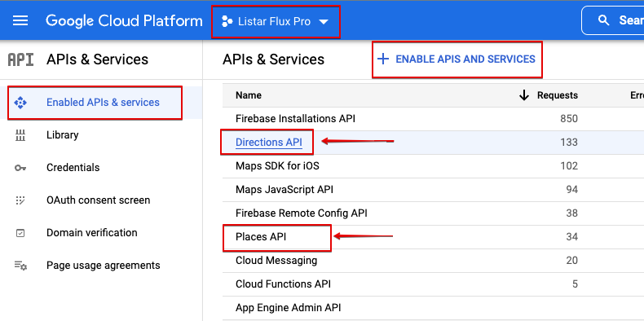Click the Library icon in sidebar
644x321 pixels.
point(20,135)
